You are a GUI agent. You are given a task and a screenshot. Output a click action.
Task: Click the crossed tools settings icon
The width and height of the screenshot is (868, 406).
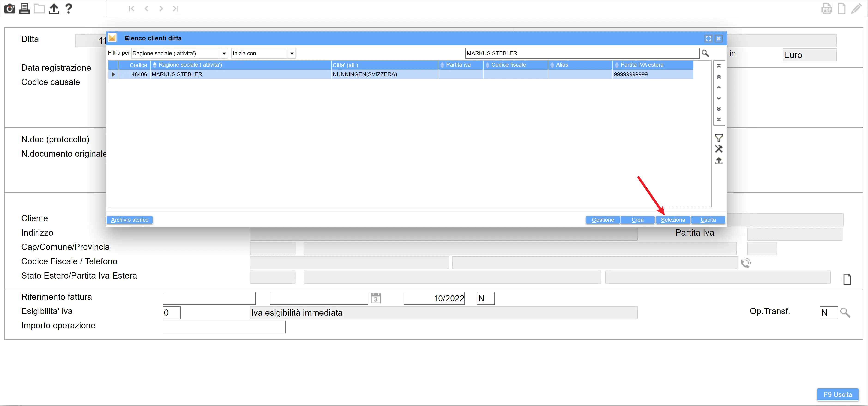[x=718, y=149]
